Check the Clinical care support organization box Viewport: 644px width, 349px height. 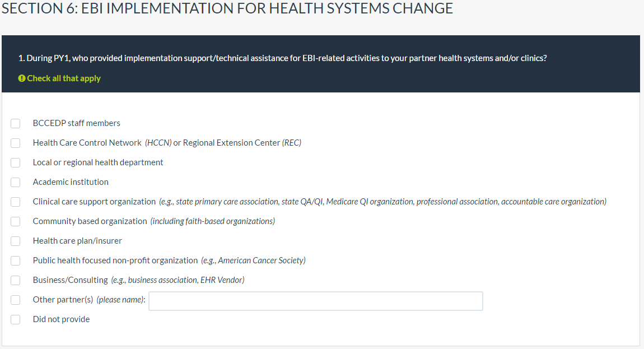16,202
